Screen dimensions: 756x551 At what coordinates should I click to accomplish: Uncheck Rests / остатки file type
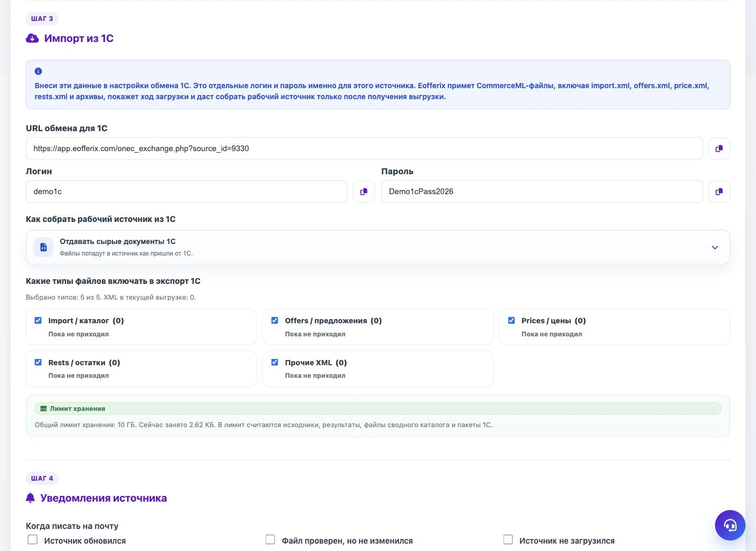38,363
